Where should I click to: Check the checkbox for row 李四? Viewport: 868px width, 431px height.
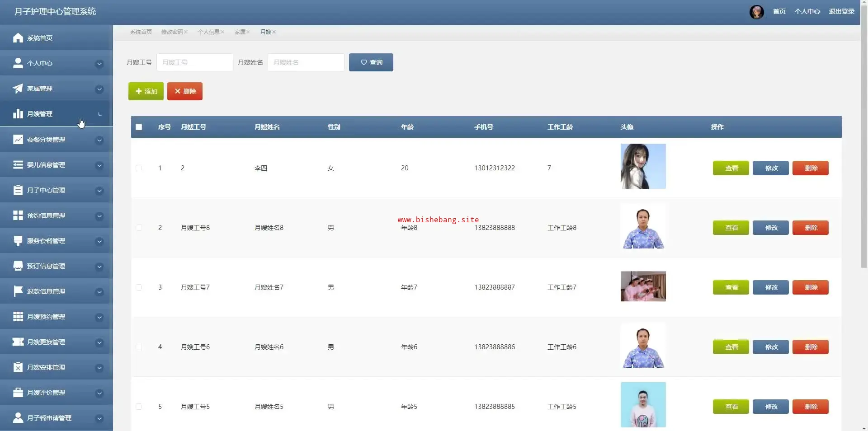click(139, 168)
